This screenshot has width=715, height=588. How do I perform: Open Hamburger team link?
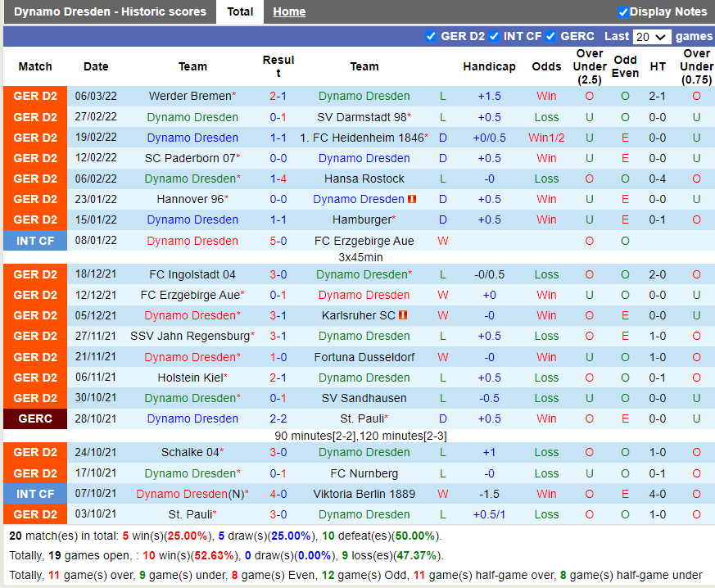362,219
